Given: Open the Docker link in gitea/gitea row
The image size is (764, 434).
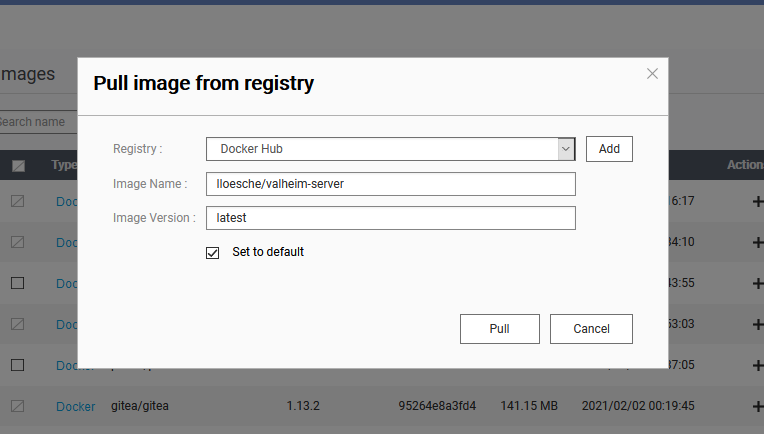Looking at the screenshot, I should click(76, 406).
